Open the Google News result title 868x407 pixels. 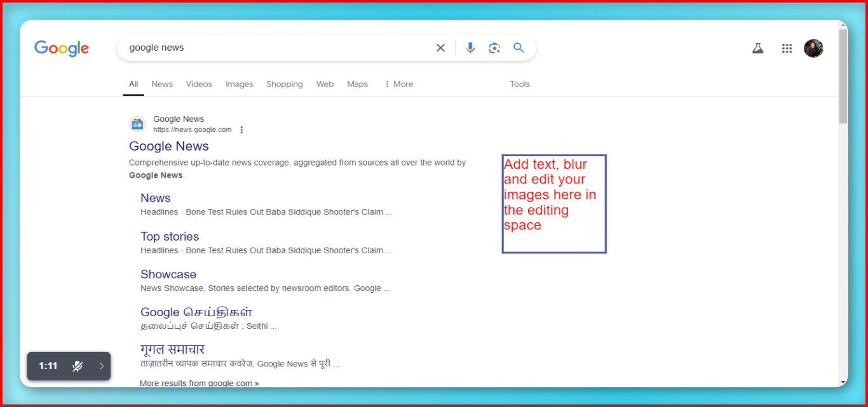(x=169, y=146)
